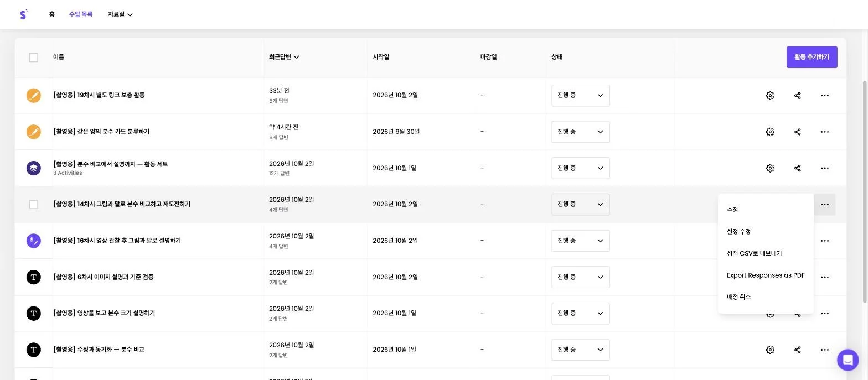The image size is (868, 380).
Task: Open more options for 같은 양의 분수 카드 분류하기
Action: pyautogui.click(x=824, y=132)
